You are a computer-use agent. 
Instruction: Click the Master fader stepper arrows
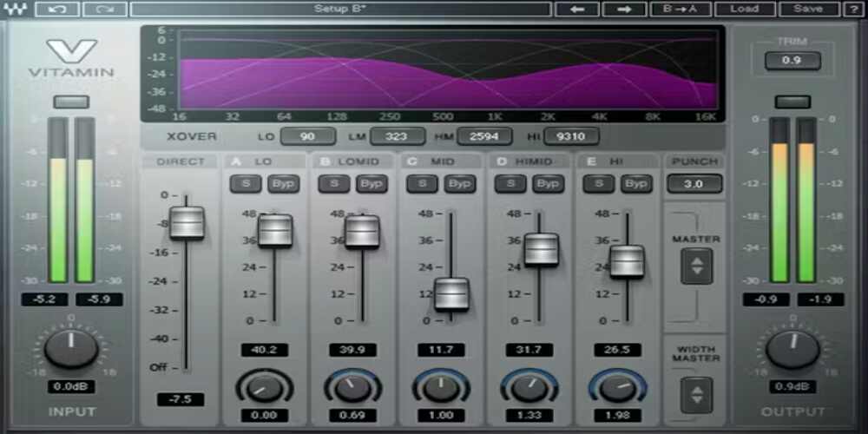[696, 266]
